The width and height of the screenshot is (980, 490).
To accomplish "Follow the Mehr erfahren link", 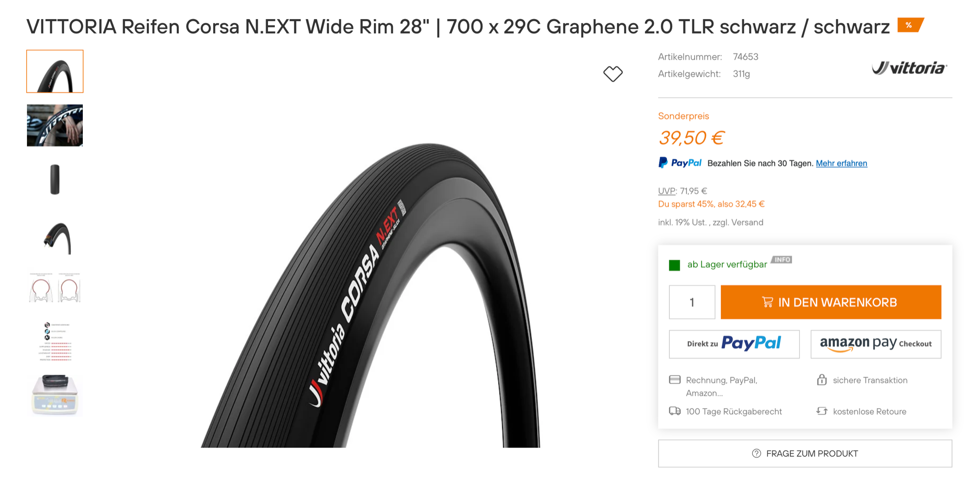I will [841, 163].
